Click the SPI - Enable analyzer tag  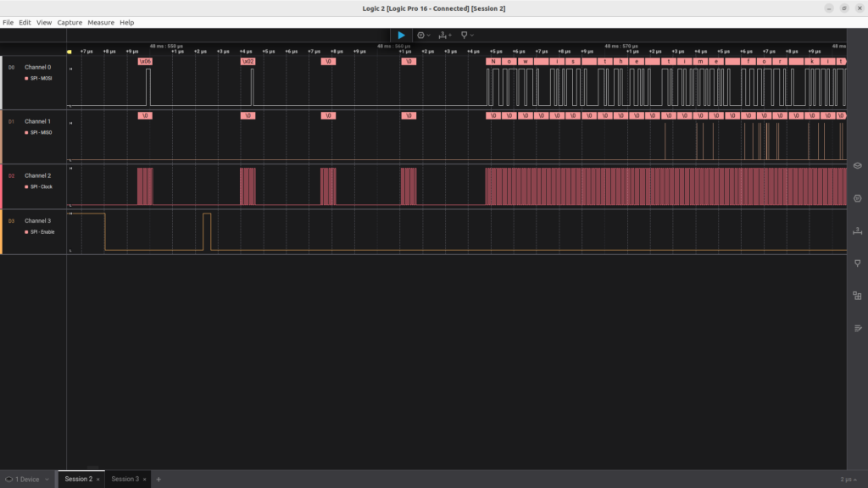pos(40,232)
